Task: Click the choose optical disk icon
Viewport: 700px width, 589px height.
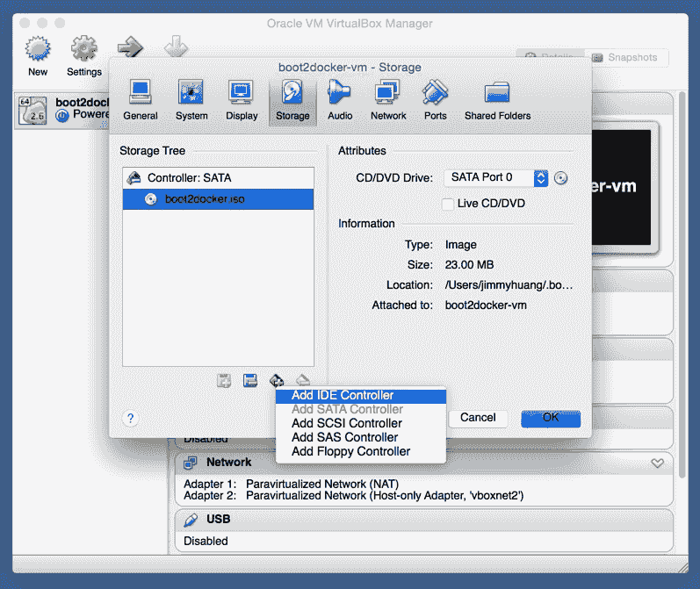Action: [560, 178]
